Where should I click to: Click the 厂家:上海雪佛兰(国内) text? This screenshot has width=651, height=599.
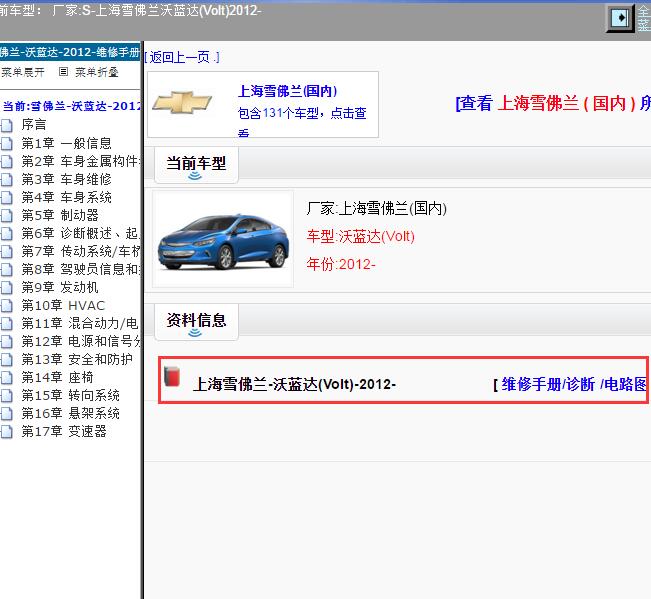[377, 208]
